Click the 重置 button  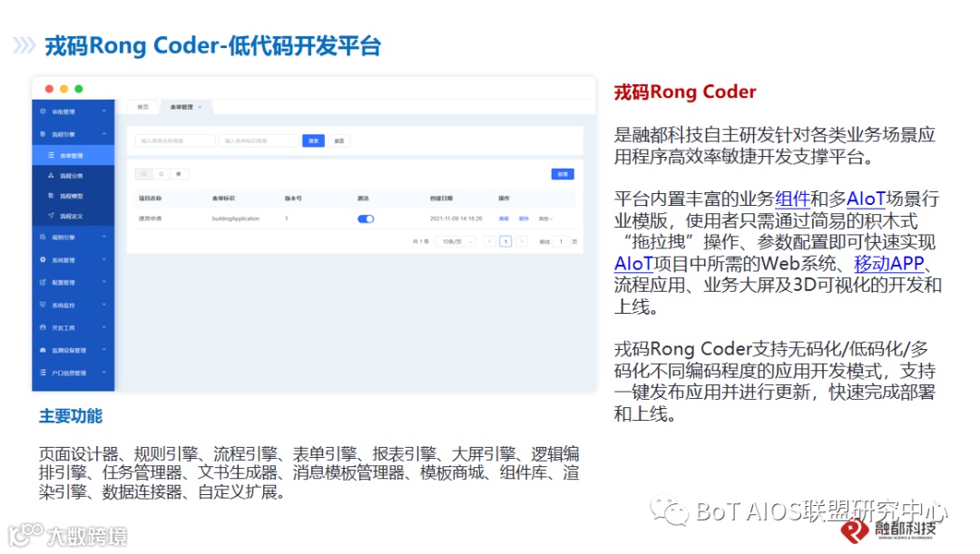tap(339, 141)
